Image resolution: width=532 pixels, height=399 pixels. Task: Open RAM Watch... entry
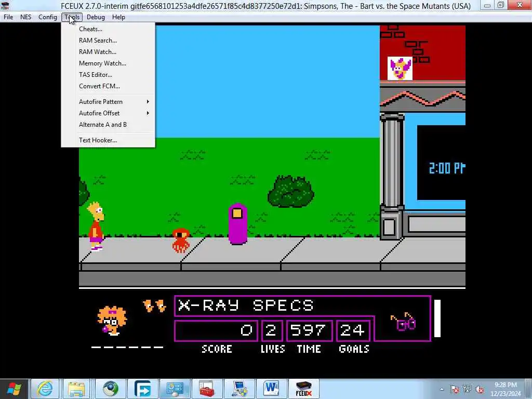click(x=108, y=52)
